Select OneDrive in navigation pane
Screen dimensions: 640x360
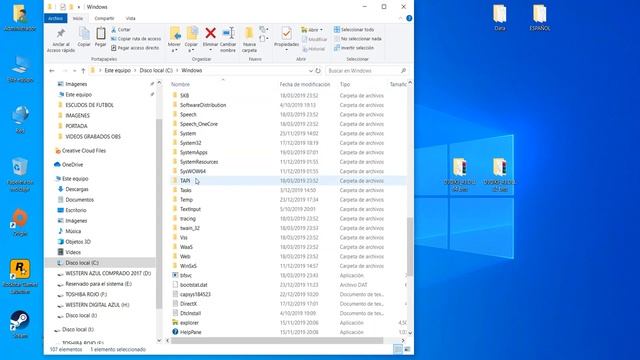click(72, 165)
